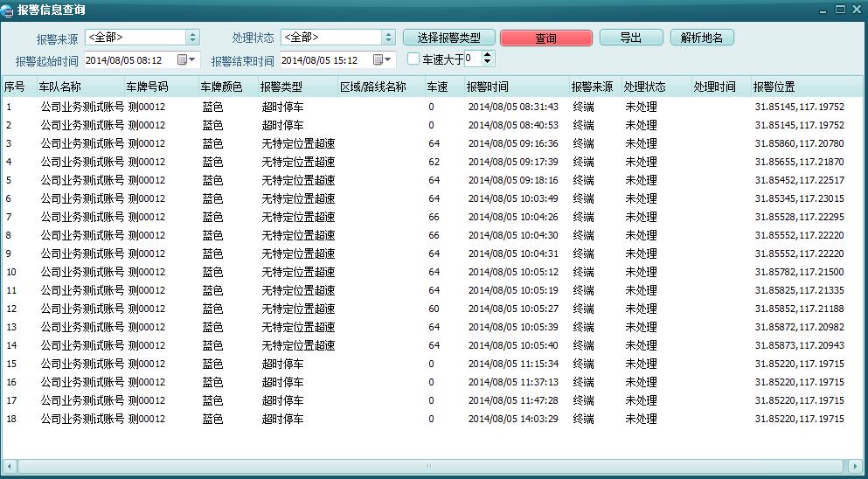This screenshot has height=479, width=868.
Task: Expand the 报警来源 dropdown
Action: pos(192,38)
